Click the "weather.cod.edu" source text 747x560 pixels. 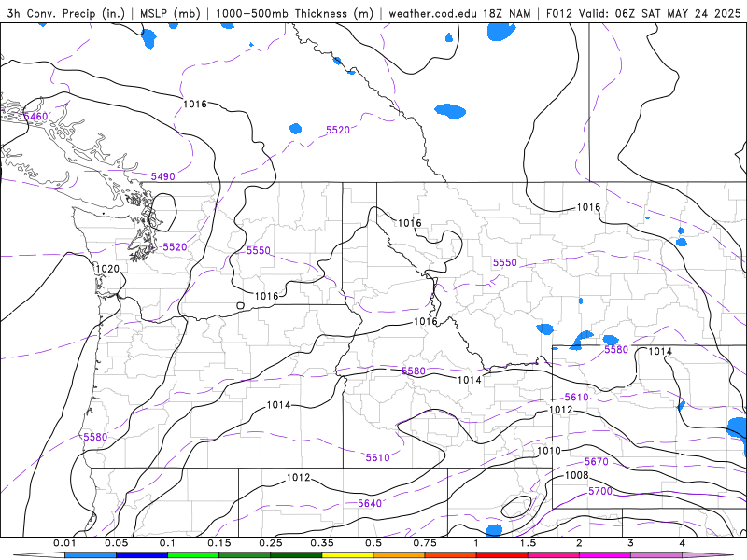(433, 13)
